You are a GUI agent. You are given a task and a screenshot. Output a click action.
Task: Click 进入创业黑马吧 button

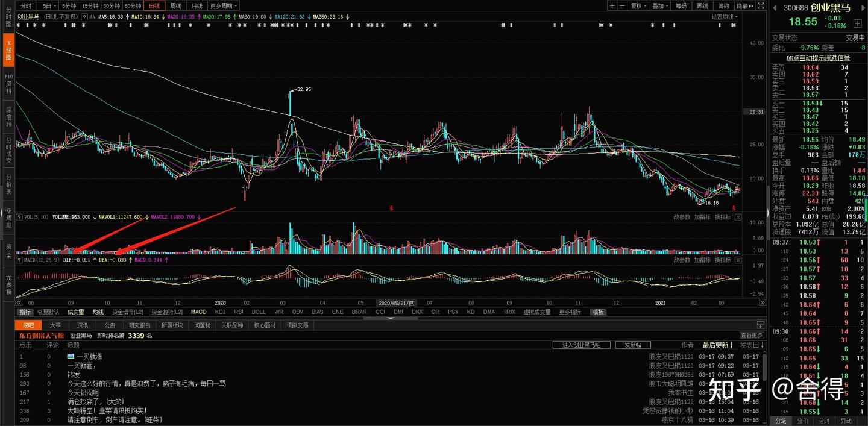tap(581, 345)
